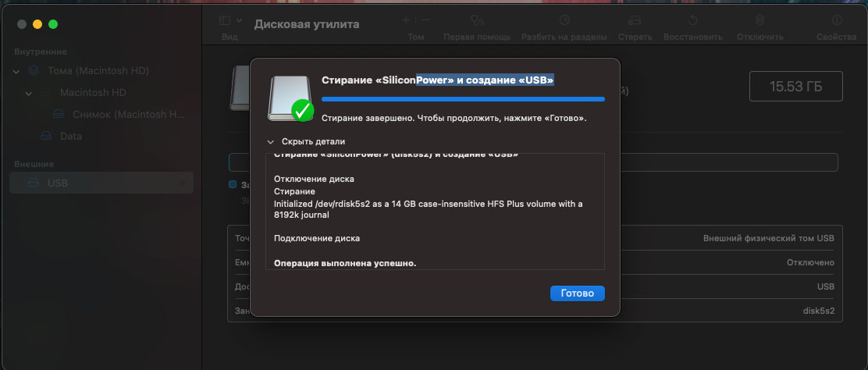Toggle the blue checkbox behind the dialog
The height and width of the screenshot is (370, 868).
coord(233,184)
